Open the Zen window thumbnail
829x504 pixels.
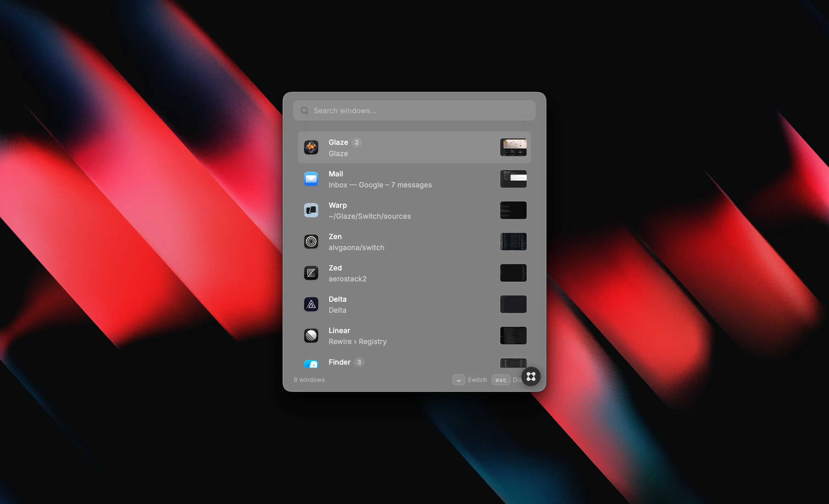[513, 241]
